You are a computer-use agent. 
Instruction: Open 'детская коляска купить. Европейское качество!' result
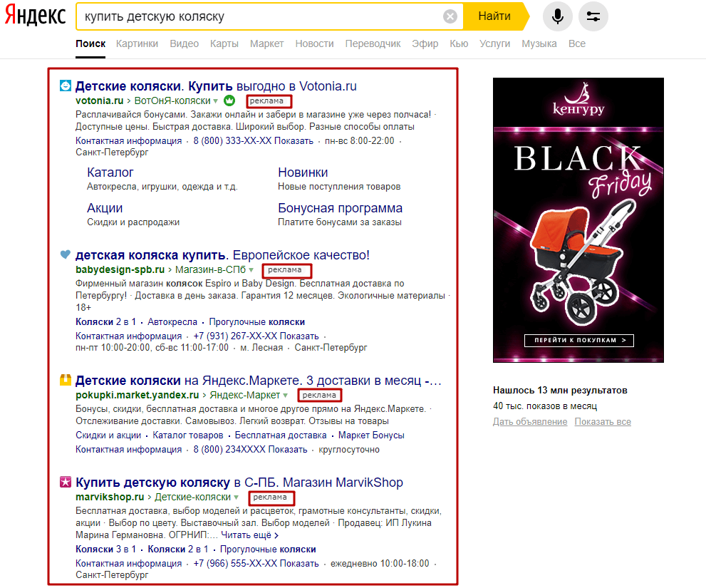point(222,255)
